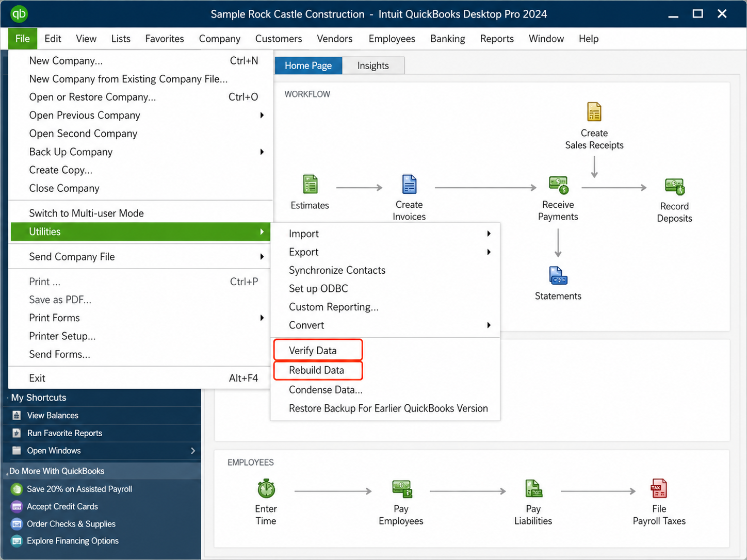Open the Statements icon
747x560 pixels.
558,276
